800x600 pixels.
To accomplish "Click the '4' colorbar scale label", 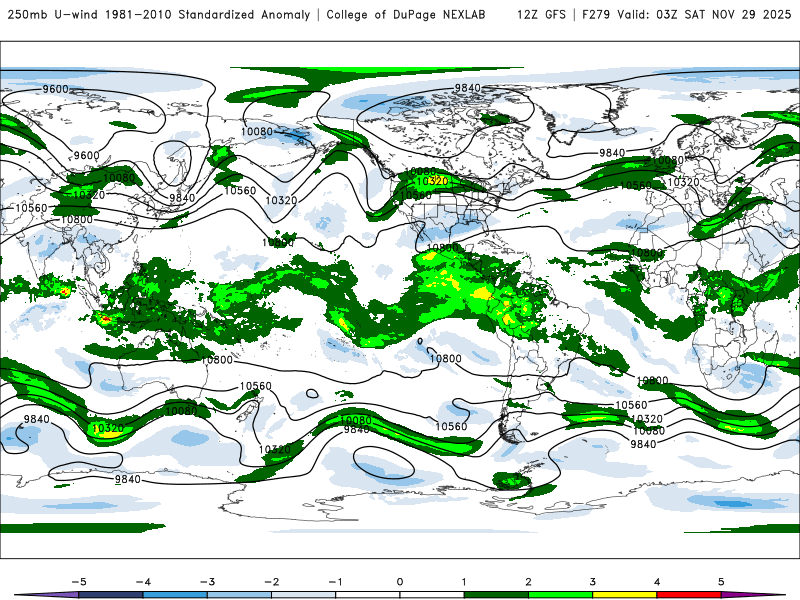I will (x=657, y=582).
